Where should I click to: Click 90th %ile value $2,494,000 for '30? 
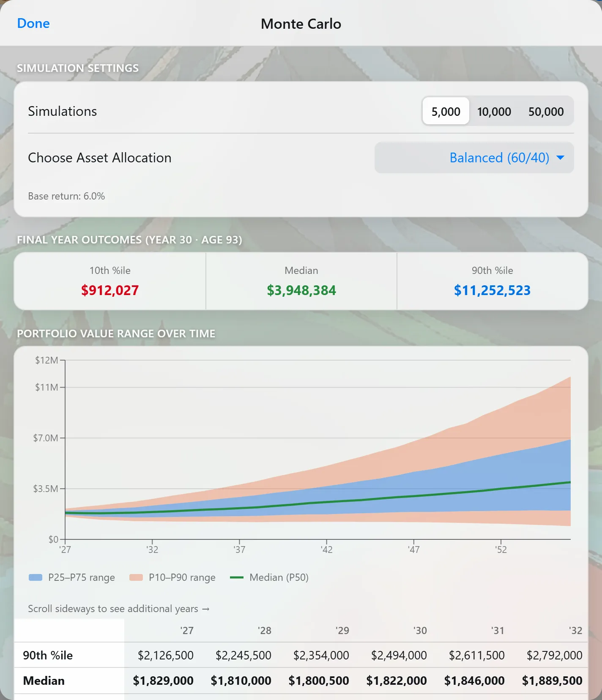399,655
